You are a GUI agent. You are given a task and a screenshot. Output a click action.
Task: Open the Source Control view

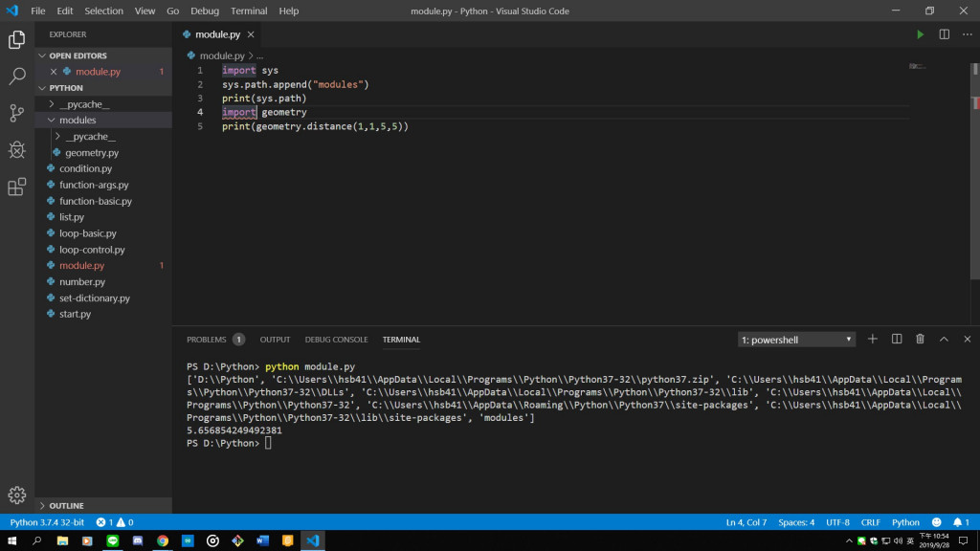pos(17,113)
